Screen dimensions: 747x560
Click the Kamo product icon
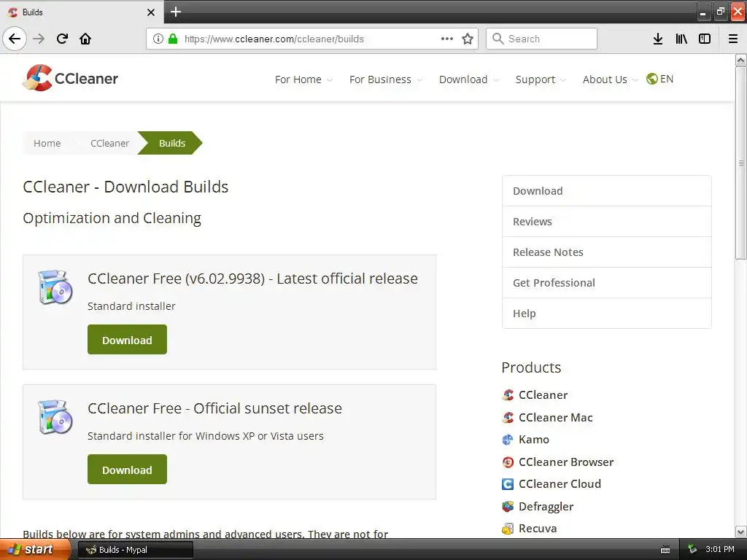point(508,440)
